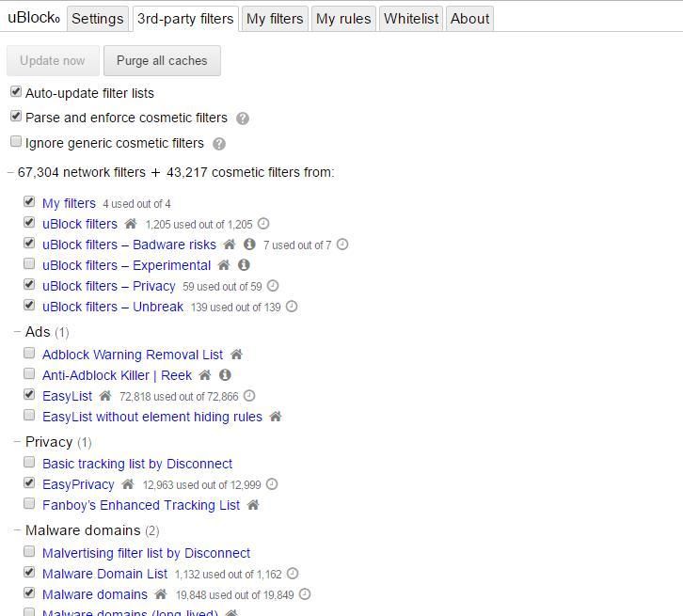Open home icon for uBlock Experimental list

coord(224,264)
